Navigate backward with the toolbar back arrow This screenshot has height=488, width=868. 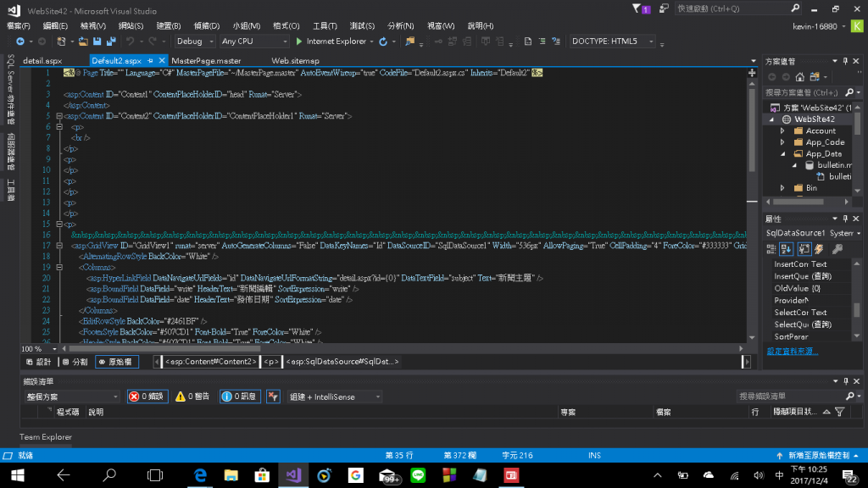coord(20,42)
